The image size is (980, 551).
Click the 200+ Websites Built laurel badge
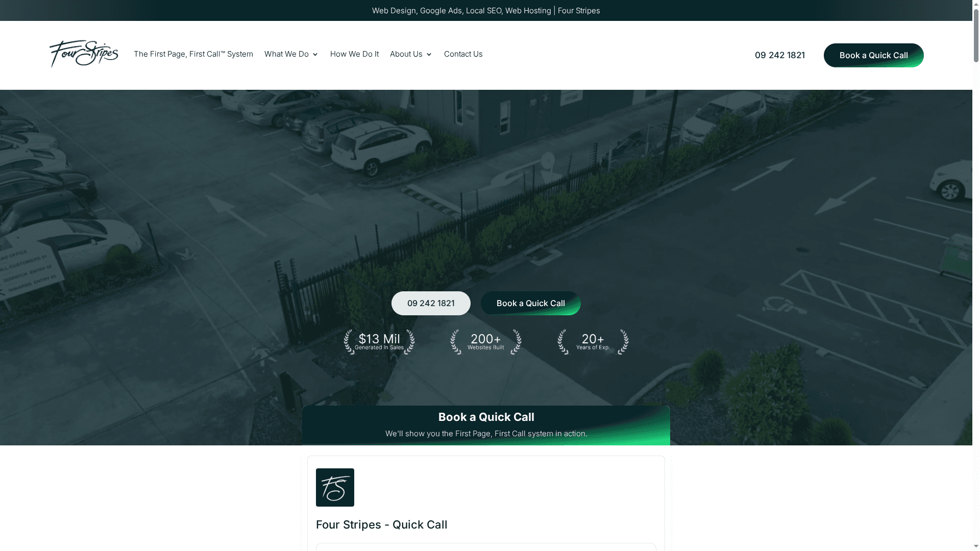[486, 342]
